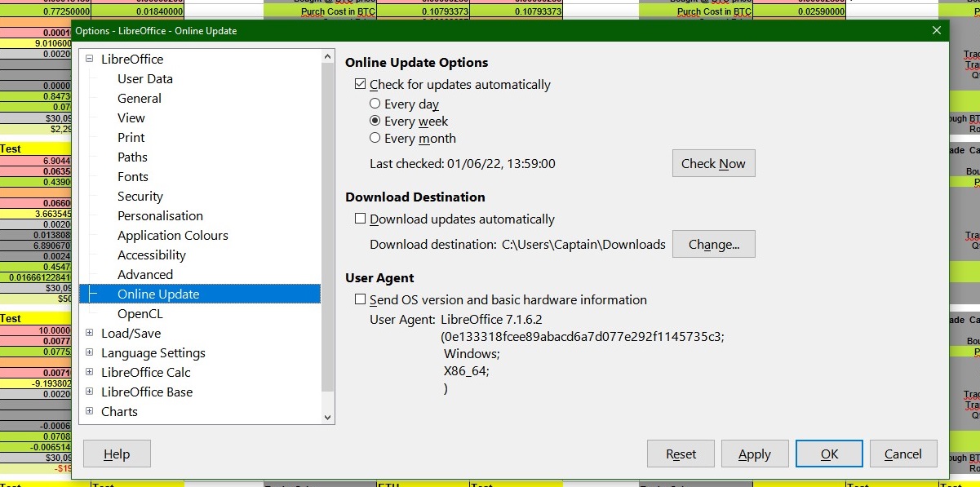Open the Application Colours options page

[173, 235]
